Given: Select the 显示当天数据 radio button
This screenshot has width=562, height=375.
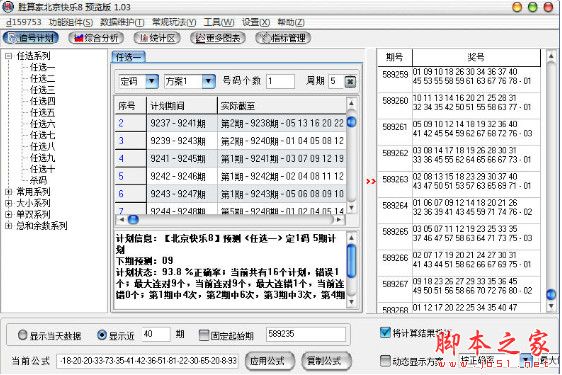Looking at the screenshot, I should tap(23, 335).
